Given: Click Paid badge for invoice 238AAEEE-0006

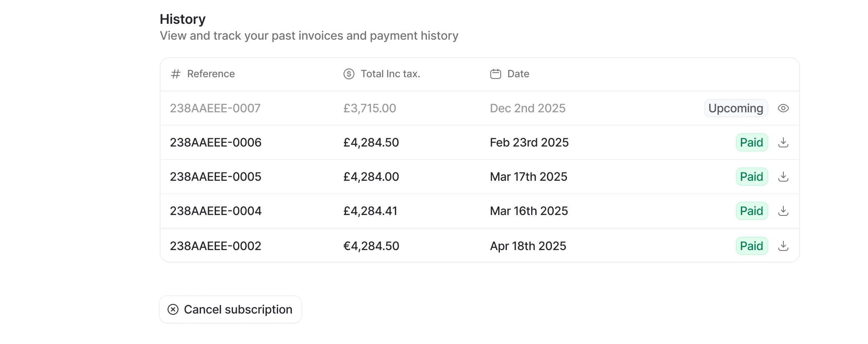Looking at the screenshot, I should click(x=752, y=142).
